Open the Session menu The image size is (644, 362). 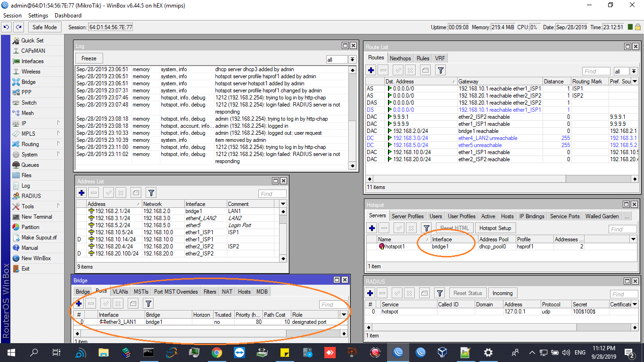pyautogui.click(x=12, y=16)
